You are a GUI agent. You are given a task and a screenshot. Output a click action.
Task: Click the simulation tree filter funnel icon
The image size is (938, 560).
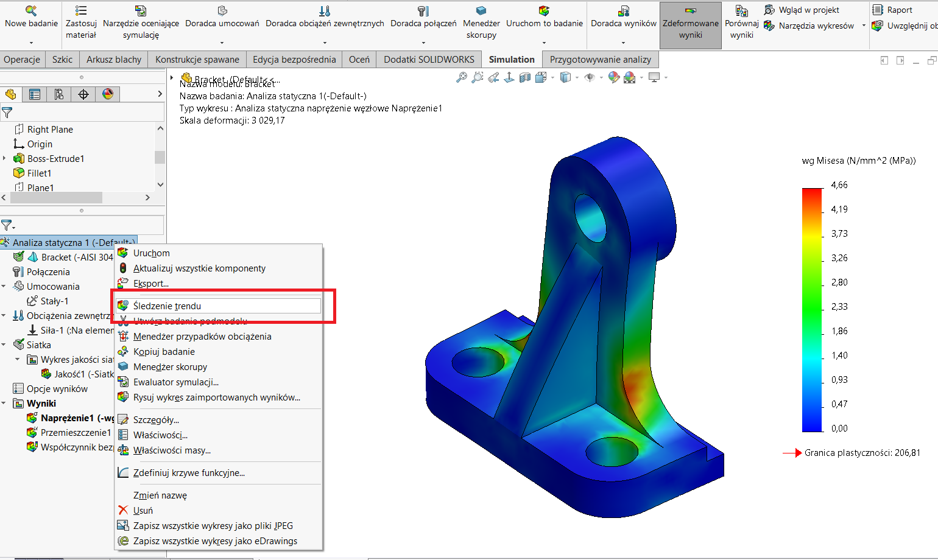(7, 225)
